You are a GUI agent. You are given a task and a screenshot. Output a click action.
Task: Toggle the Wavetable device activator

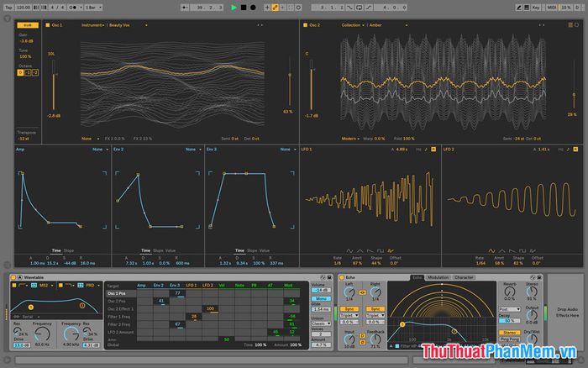[x=13, y=277]
